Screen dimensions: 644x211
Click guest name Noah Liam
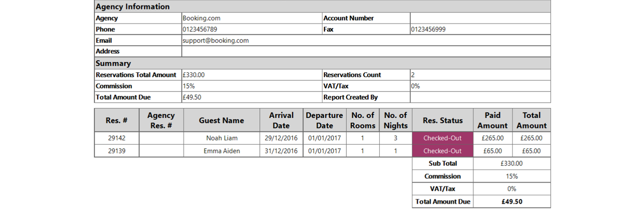point(221,138)
